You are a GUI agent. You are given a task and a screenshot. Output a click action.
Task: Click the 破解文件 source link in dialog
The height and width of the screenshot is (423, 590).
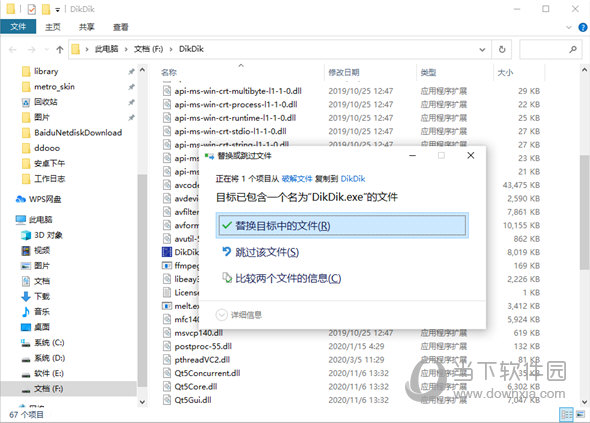pos(297,179)
